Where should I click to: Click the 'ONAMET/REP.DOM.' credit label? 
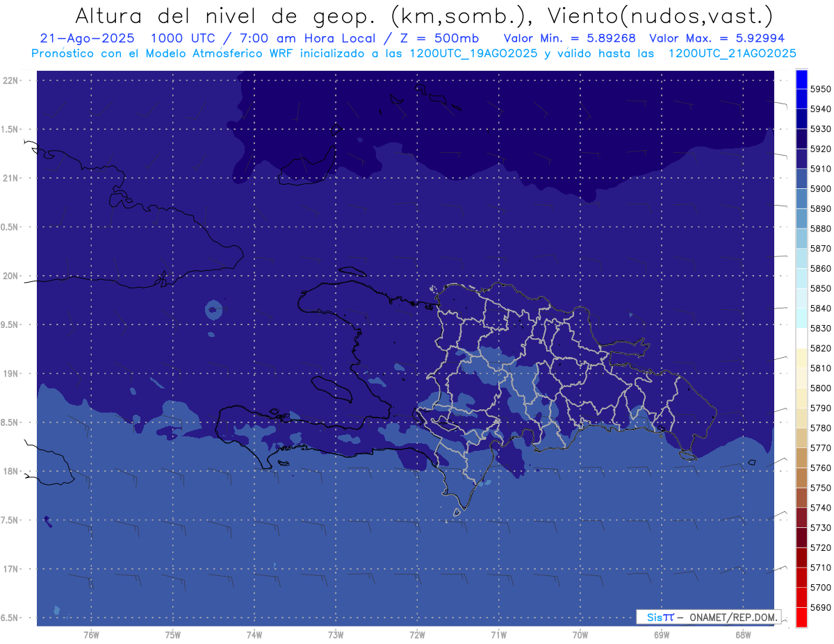click(x=733, y=617)
